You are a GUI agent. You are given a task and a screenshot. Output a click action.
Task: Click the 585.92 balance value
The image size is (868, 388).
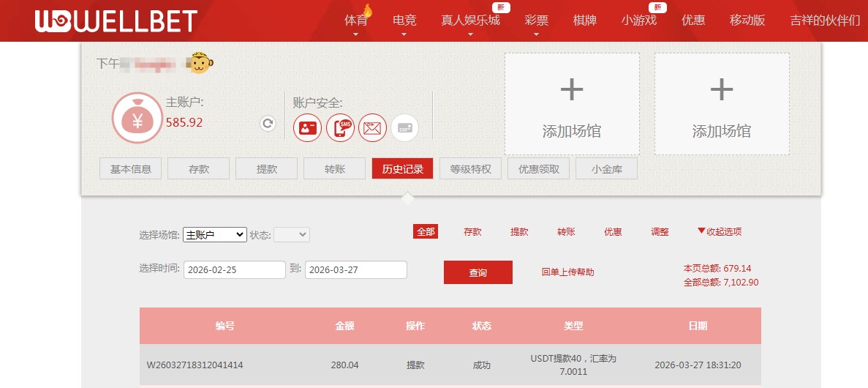[184, 122]
